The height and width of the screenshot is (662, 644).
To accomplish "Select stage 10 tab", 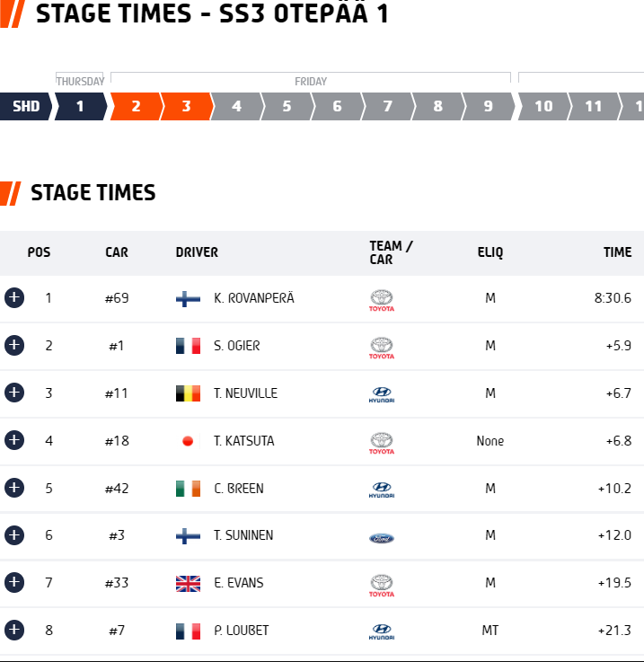I will 543,106.
